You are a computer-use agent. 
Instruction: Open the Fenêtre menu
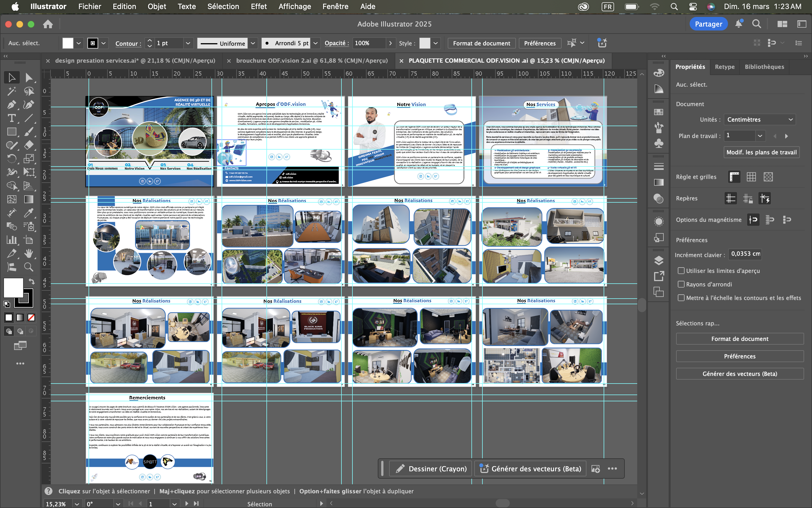[335, 6]
